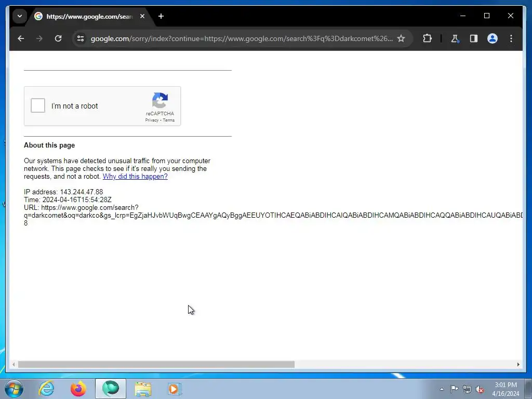Viewport: 532px width, 399px height.
Task: Check the I'm not a robot checkbox
Action: point(37,105)
